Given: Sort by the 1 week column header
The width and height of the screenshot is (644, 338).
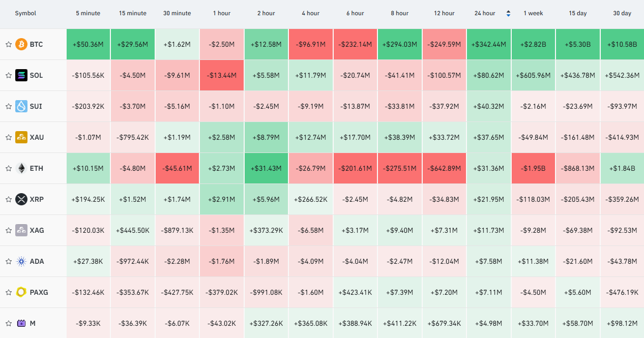Looking at the screenshot, I should (533, 13).
